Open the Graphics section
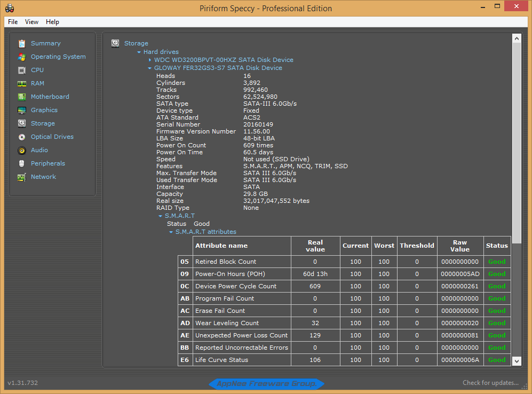The width and height of the screenshot is (532, 394). click(x=44, y=110)
